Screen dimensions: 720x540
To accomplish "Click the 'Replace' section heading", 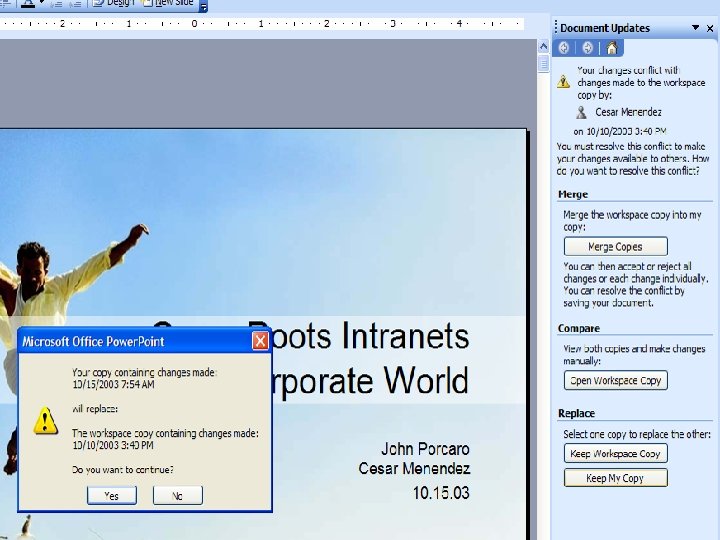I will (x=576, y=413).
